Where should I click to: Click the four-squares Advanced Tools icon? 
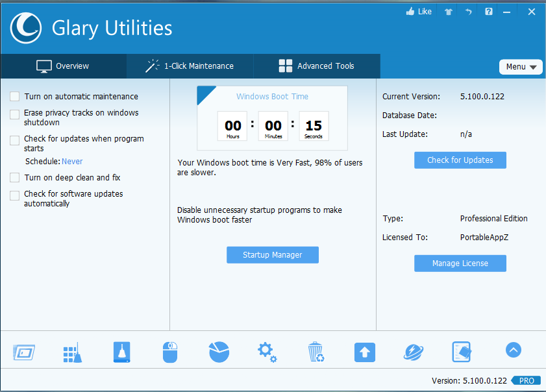[286, 66]
